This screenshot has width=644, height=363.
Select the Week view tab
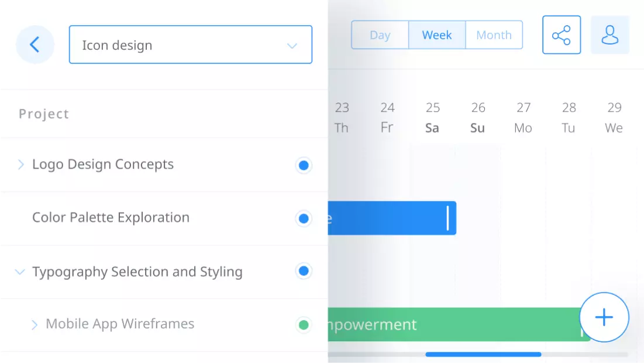[436, 35]
